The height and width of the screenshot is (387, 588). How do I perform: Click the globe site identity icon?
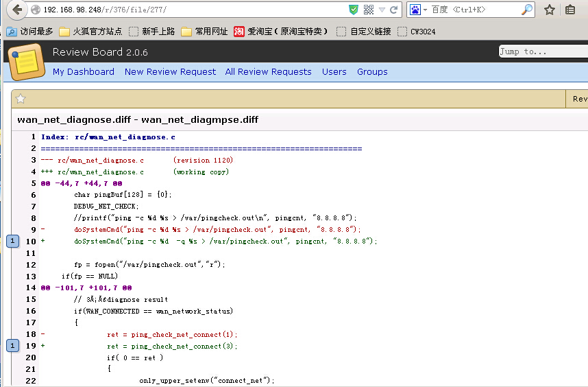[36, 10]
